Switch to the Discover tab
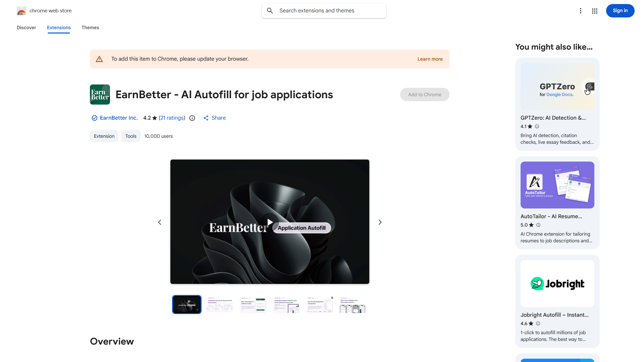Image resolution: width=644 pixels, height=362 pixels. (x=26, y=27)
